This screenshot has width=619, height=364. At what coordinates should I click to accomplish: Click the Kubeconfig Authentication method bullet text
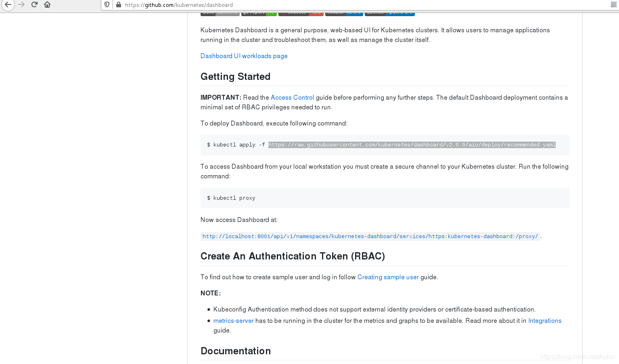click(x=374, y=310)
